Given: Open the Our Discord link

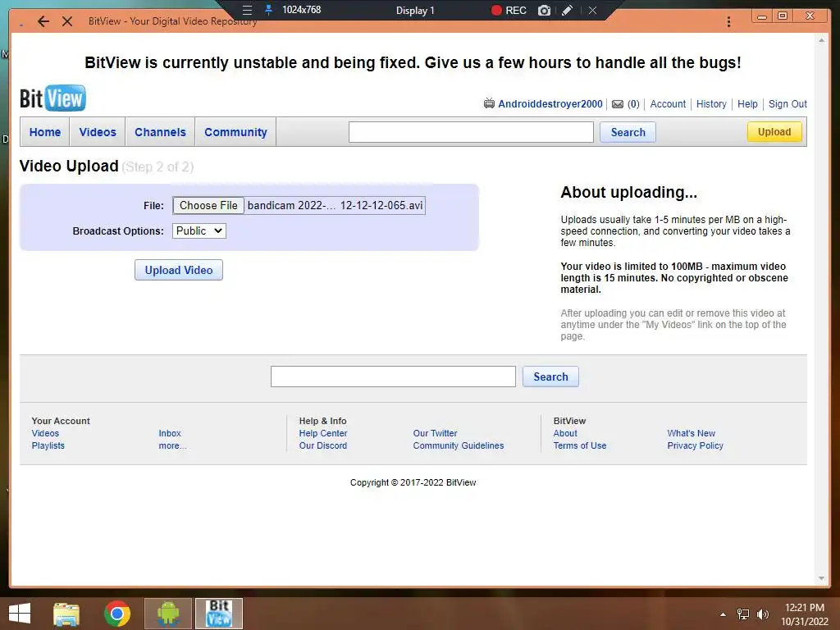Looking at the screenshot, I should 323,445.
